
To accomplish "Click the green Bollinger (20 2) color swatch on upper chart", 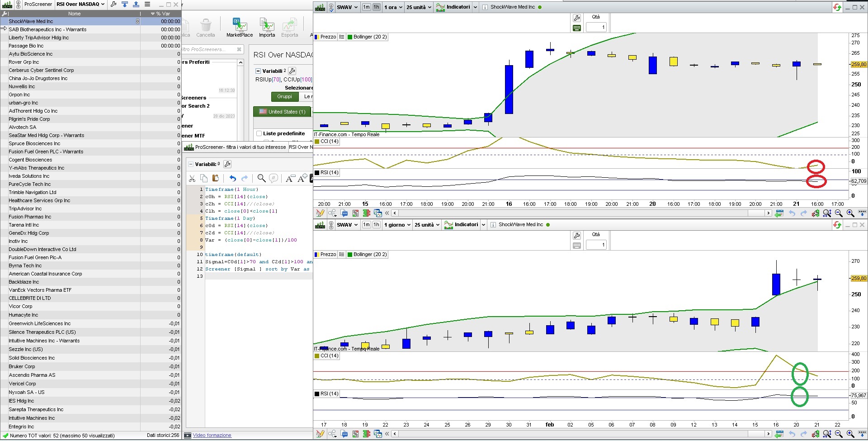I will [x=349, y=37].
